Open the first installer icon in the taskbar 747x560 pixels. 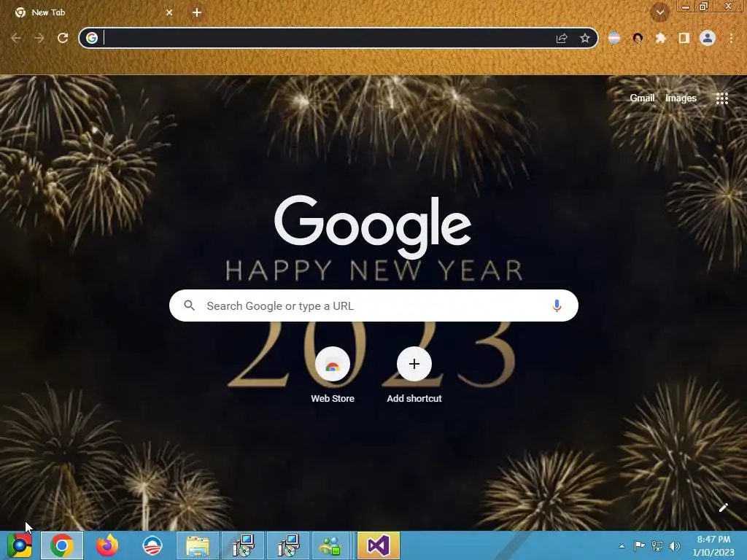coord(243,545)
